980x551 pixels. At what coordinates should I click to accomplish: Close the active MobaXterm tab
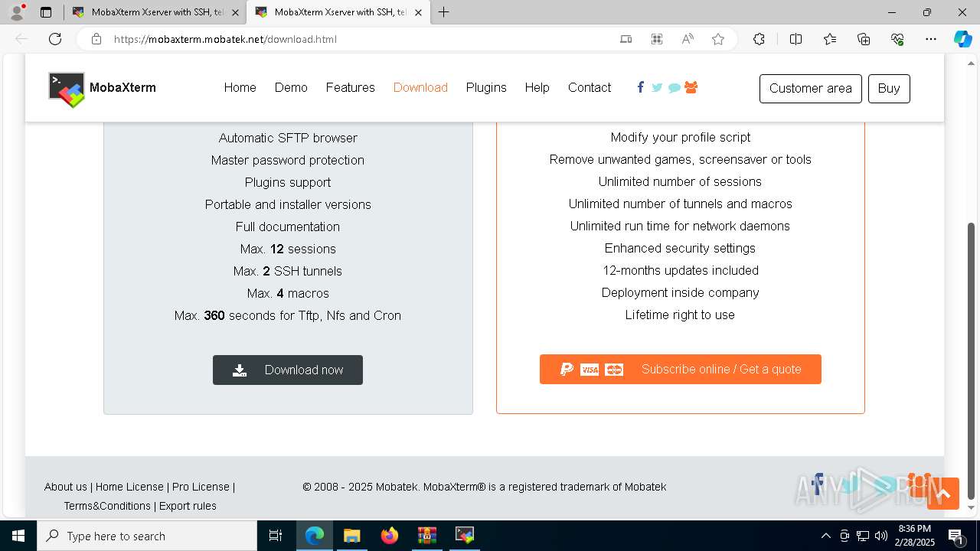click(417, 12)
